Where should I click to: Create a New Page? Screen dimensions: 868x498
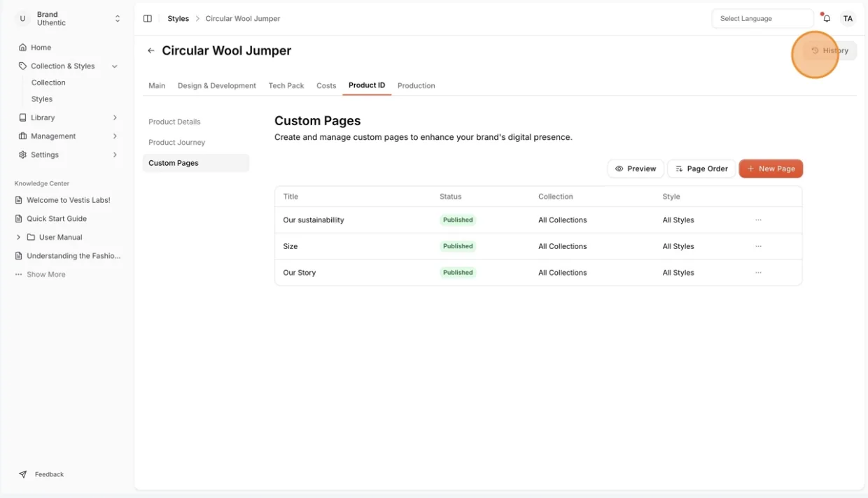(x=771, y=169)
